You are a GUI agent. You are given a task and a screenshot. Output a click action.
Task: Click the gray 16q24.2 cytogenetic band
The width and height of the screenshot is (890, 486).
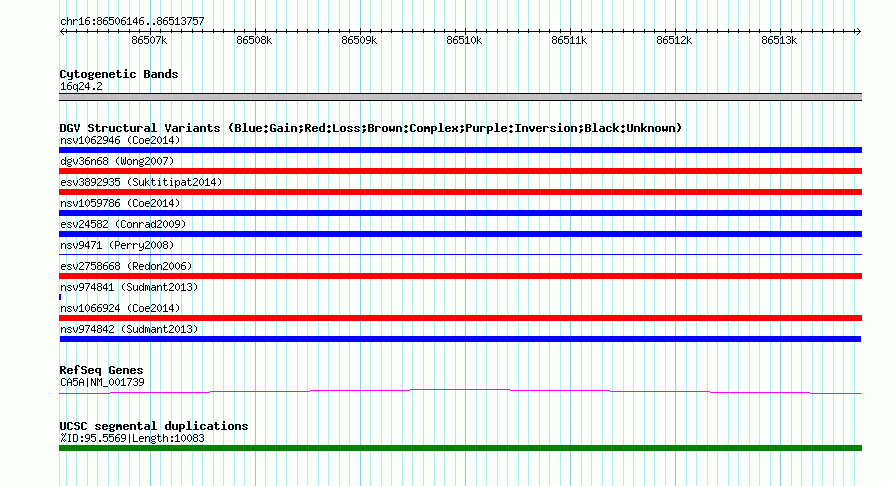click(x=460, y=97)
